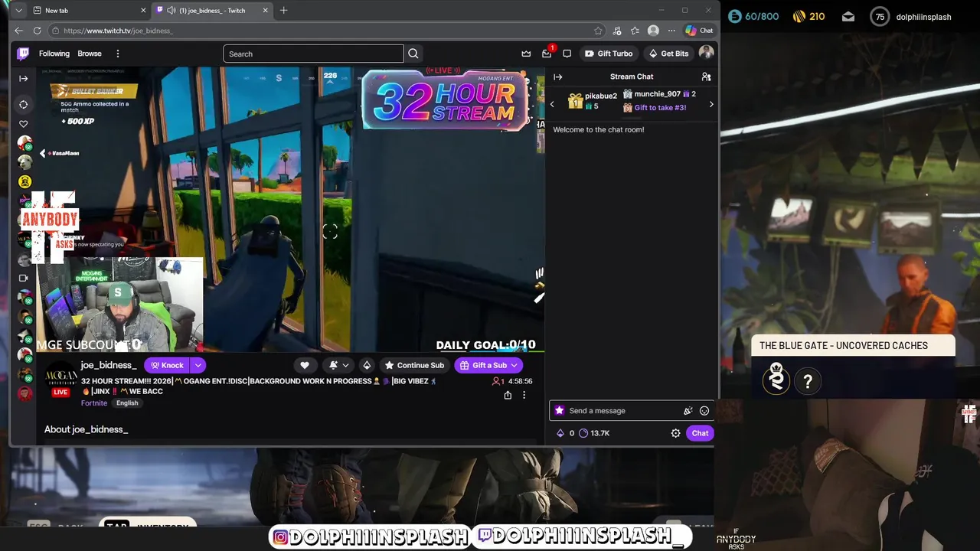Open the chat emote picker smiley
Screen dimensions: 980x551
(x=704, y=411)
